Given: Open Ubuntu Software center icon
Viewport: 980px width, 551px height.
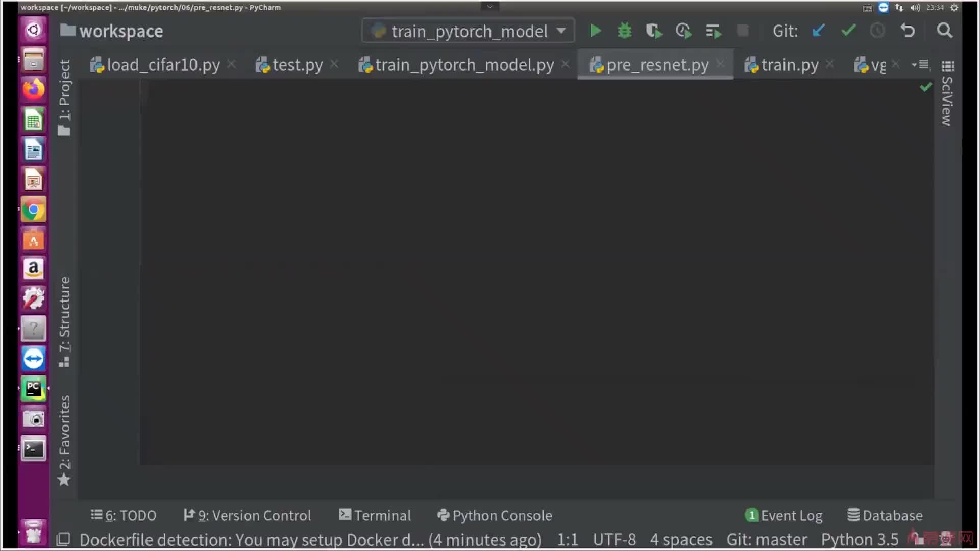Looking at the screenshot, I should (34, 239).
